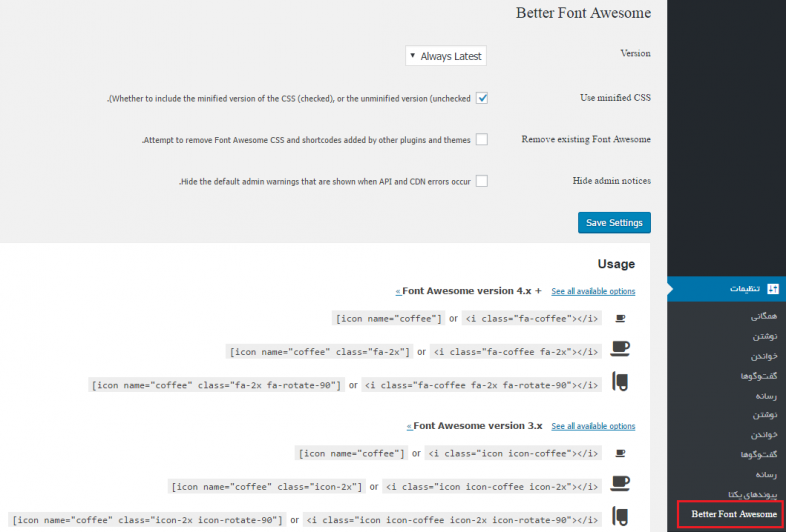
Task: Click the rotated coffee icon in version 4.x
Action: click(x=620, y=383)
